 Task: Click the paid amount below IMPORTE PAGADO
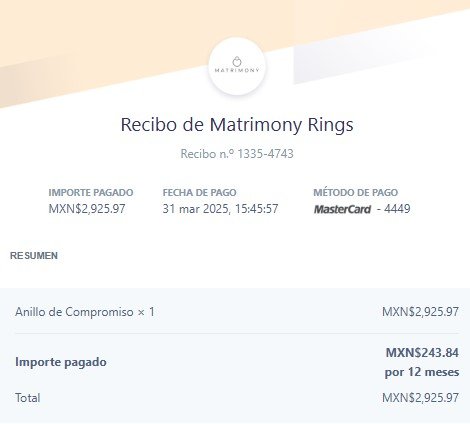[x=87, y=209]
